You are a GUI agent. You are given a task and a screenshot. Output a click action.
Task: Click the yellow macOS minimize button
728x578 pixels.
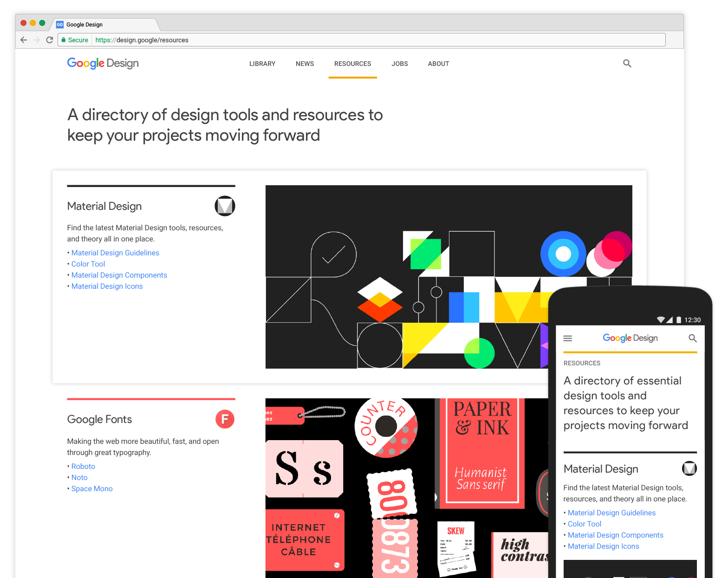point(33,23)
